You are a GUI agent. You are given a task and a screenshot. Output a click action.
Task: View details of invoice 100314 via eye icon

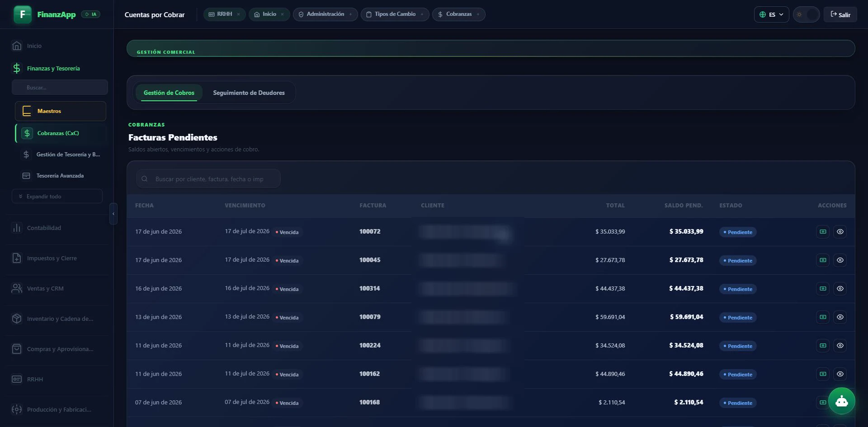click(840, 289)
